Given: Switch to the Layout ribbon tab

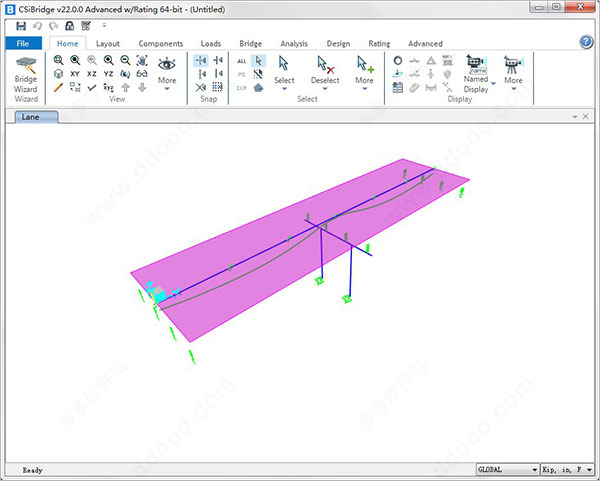Looking at the screenshot, I should [x=108, y=44].
